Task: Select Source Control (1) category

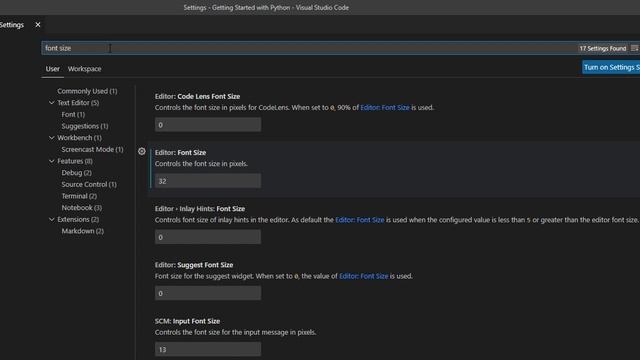Action: click(89, 184)
